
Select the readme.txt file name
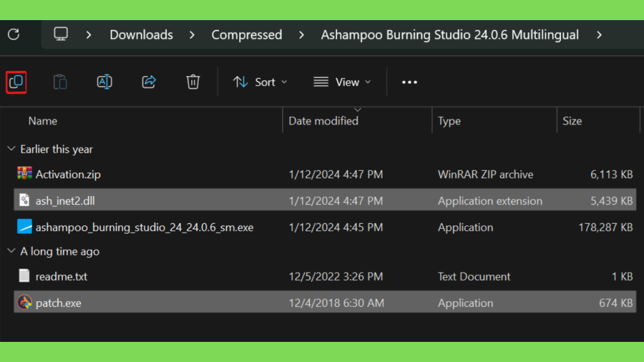[62, 277]
